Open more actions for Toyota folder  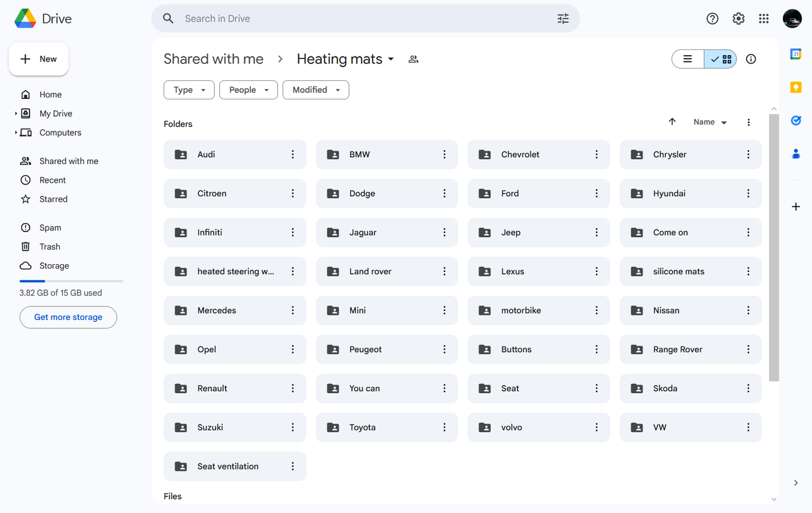pyautogui.click(x=444, y=427)
